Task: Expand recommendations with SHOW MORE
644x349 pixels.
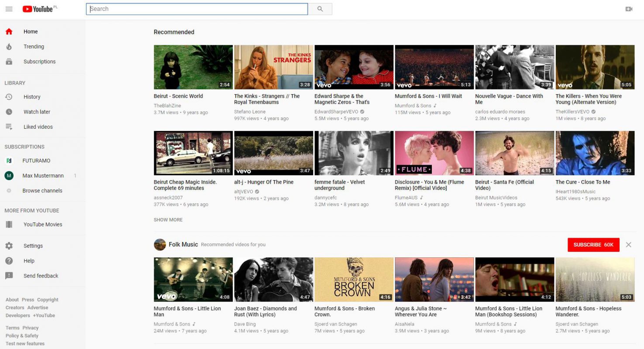Action: [168, 220]
